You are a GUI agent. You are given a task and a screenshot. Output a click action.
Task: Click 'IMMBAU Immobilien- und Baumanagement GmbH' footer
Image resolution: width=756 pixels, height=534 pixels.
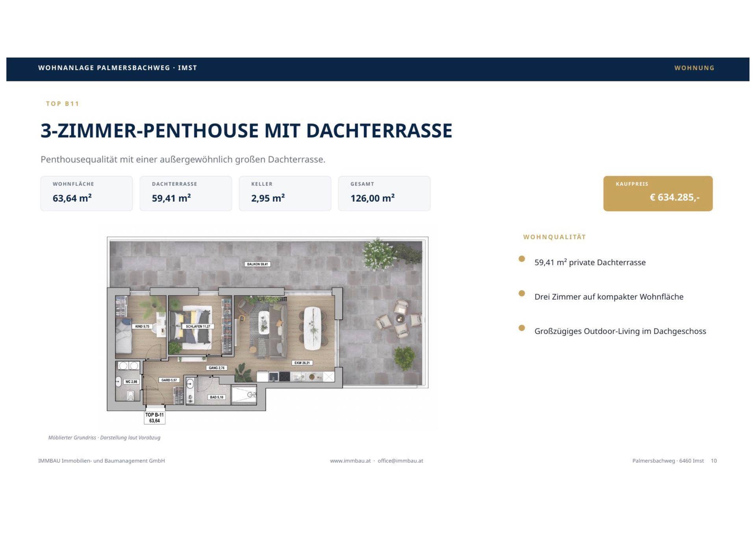102,461
